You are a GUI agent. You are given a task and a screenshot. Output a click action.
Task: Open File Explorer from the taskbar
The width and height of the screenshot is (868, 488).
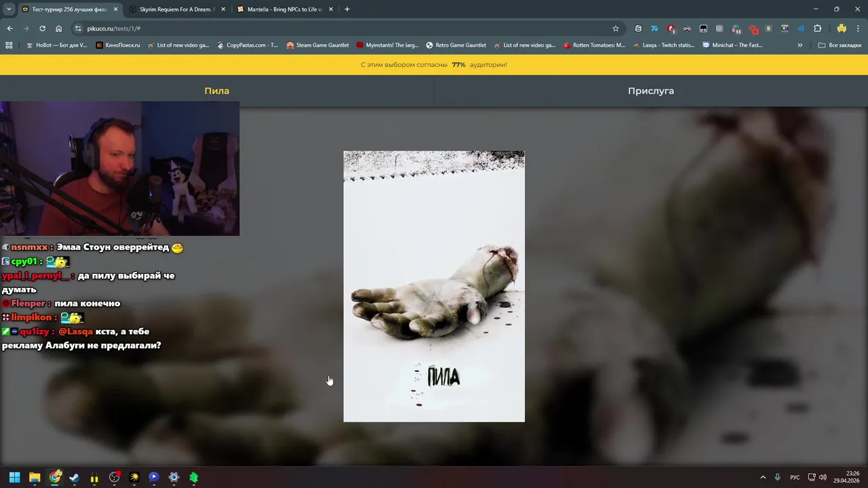click(35, 477)
